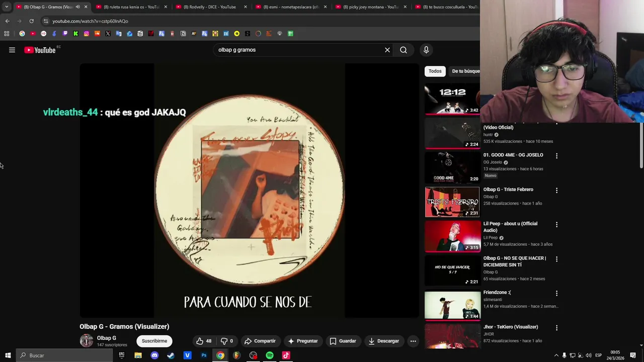Open the Kick bookmark icon

[x=75, y=34]
